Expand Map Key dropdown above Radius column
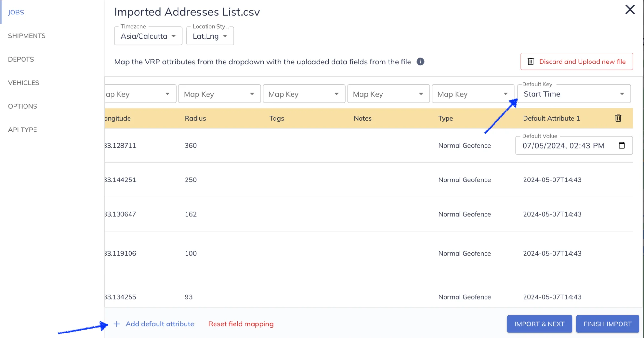The height and width of the screenshot is (338, 644). coord(219,94)
